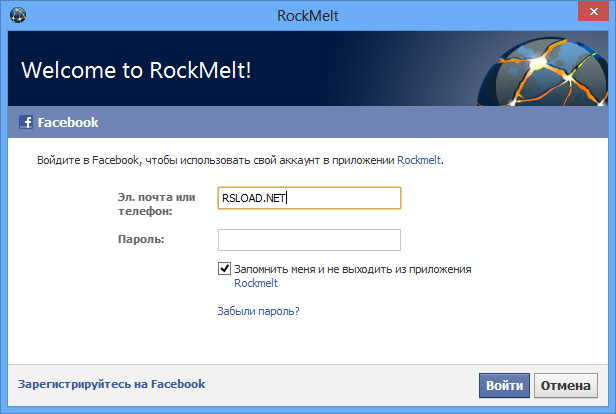Viewport: 616px width, 414px height.
Task: Click the Пароль: label
Action: point(141,239)
